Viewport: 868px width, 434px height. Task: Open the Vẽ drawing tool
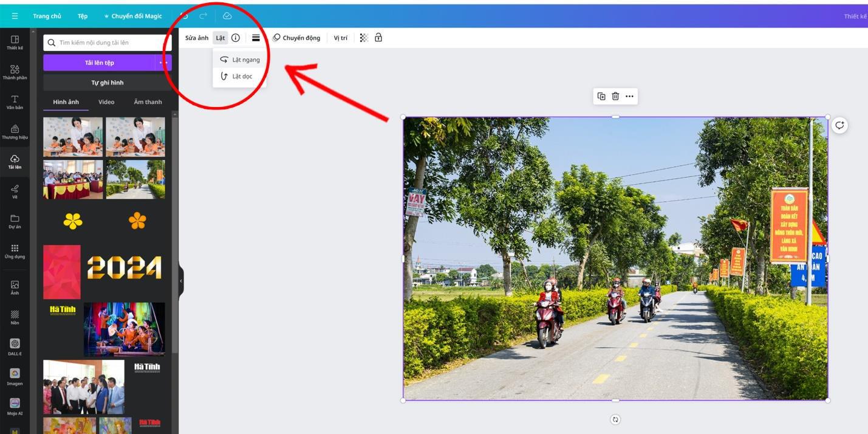point(15,191)
